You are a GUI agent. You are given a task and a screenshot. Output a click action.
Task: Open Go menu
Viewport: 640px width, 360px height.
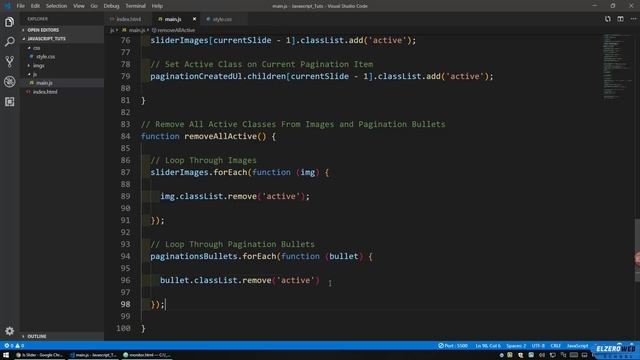(x=94, y=6)
